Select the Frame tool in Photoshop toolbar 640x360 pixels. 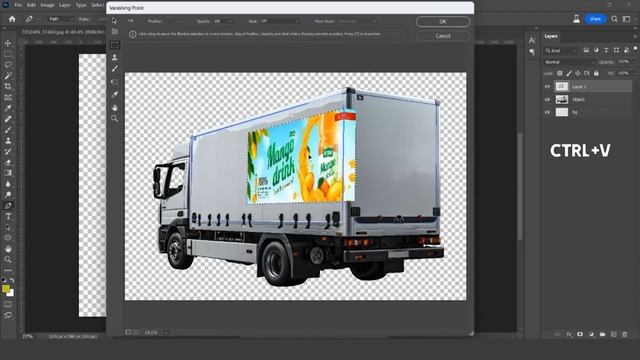point(8,98)
